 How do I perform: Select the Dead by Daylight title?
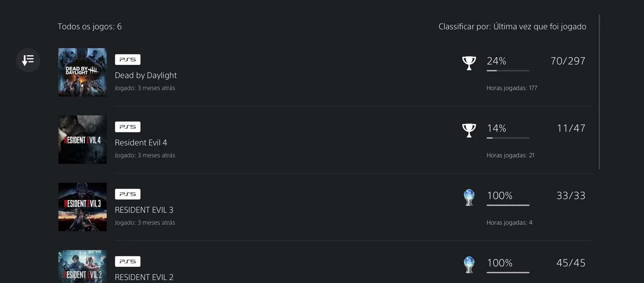(146, 75)
